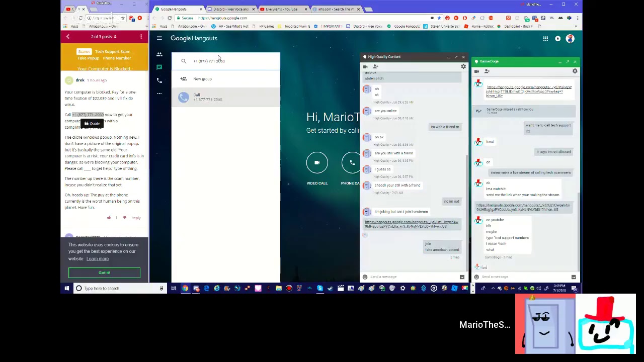Screen dimensions: 644x362
Task: Click the search magnifier icon in Hangouts
Action: (x=184, y=61)
